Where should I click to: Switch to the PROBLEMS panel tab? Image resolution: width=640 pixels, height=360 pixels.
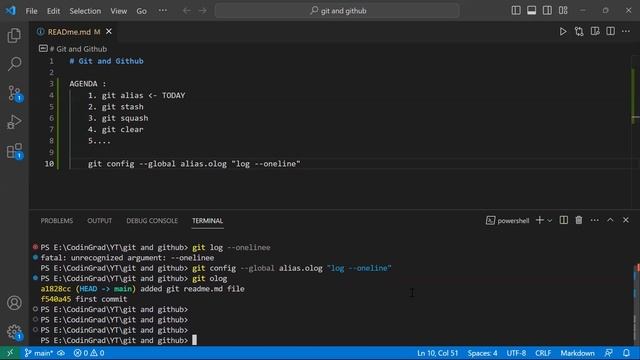click(x=57, y=221)
